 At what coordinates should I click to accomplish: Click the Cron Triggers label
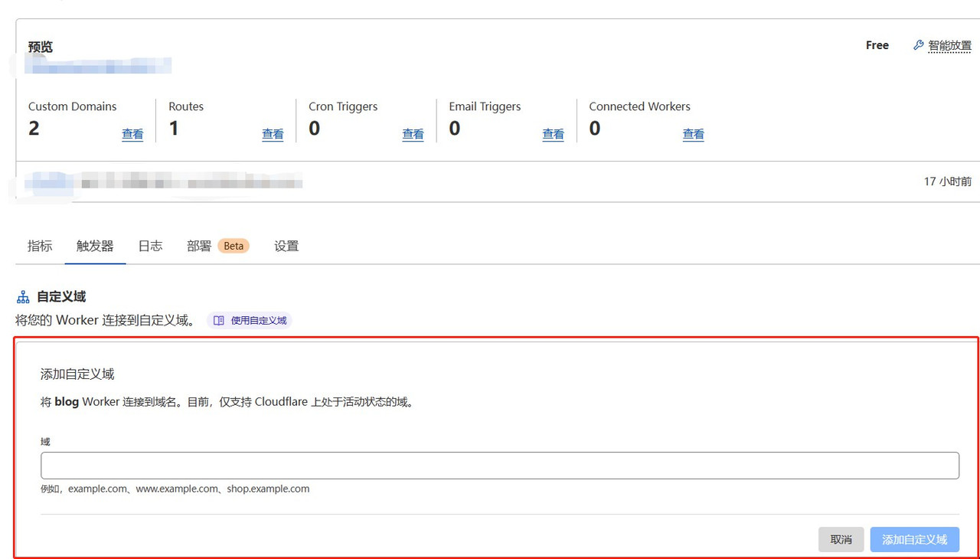343,106
